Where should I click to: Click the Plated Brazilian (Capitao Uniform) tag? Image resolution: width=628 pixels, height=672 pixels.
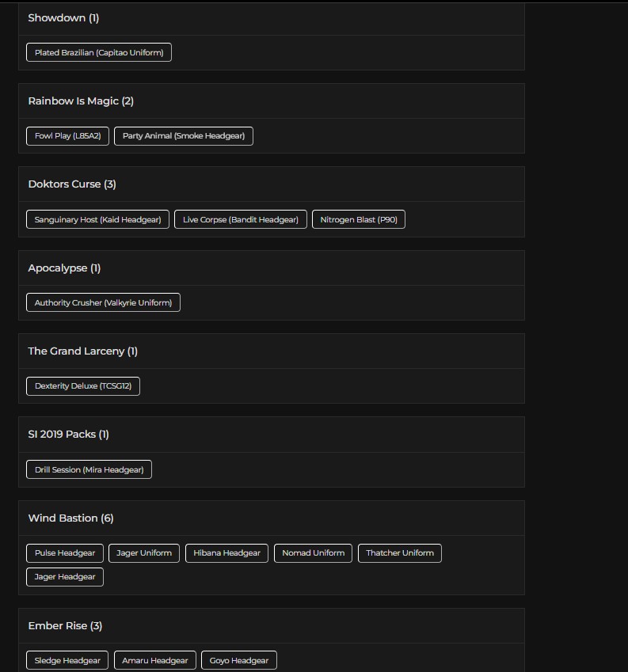tap(99, 52)
